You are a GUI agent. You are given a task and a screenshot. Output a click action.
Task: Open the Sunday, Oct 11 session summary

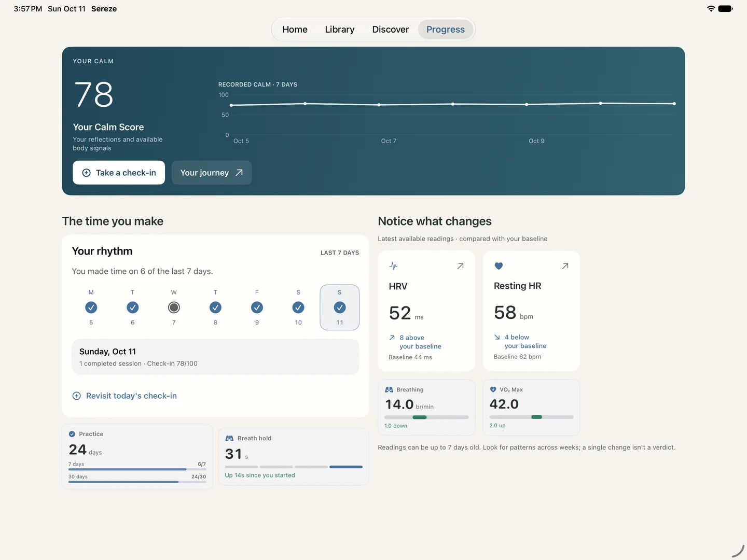click(215, 357)
